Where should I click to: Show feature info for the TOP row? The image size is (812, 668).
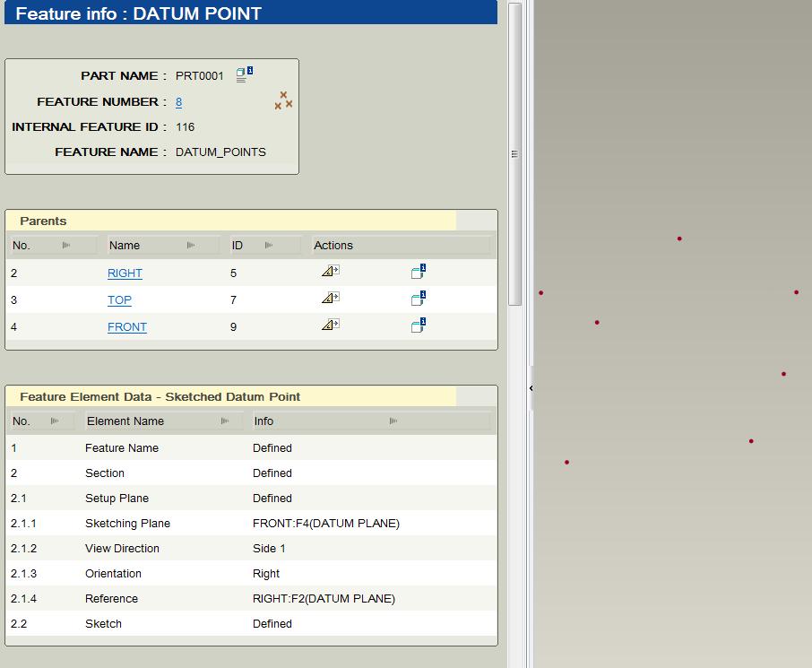click(419, 298)
